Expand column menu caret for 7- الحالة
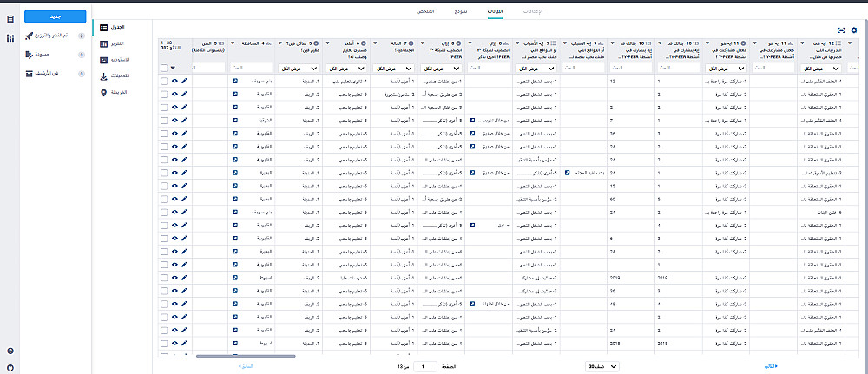 pos(373,43)
